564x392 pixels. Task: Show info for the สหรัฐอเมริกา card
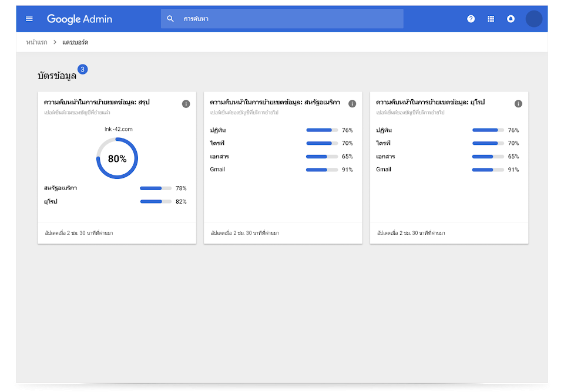pos(352,104)
